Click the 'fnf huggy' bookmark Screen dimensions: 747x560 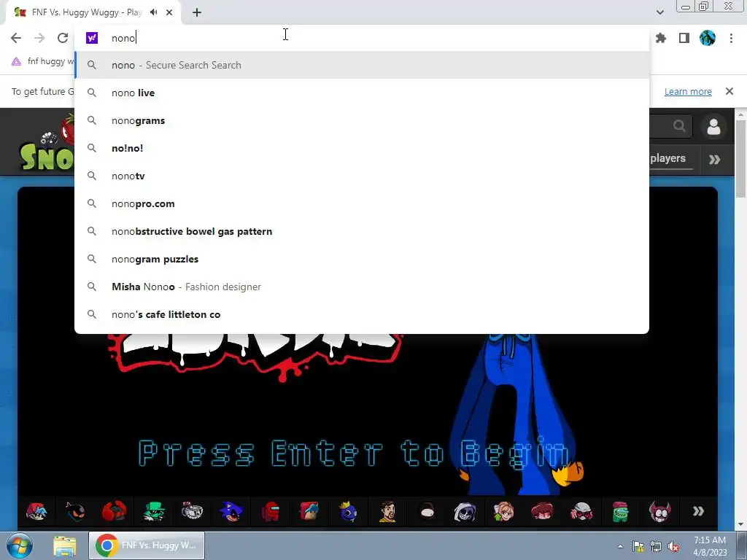(x=43, y=61)
